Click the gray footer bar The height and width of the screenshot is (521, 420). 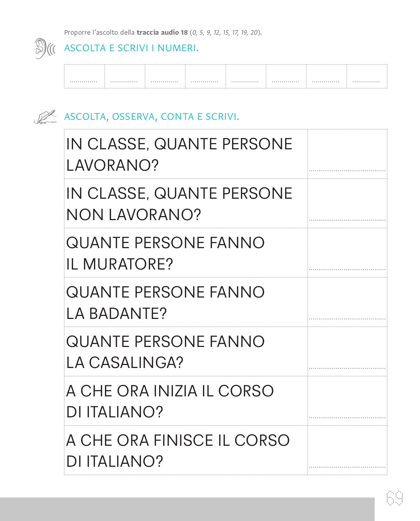[x=187, y=509]
